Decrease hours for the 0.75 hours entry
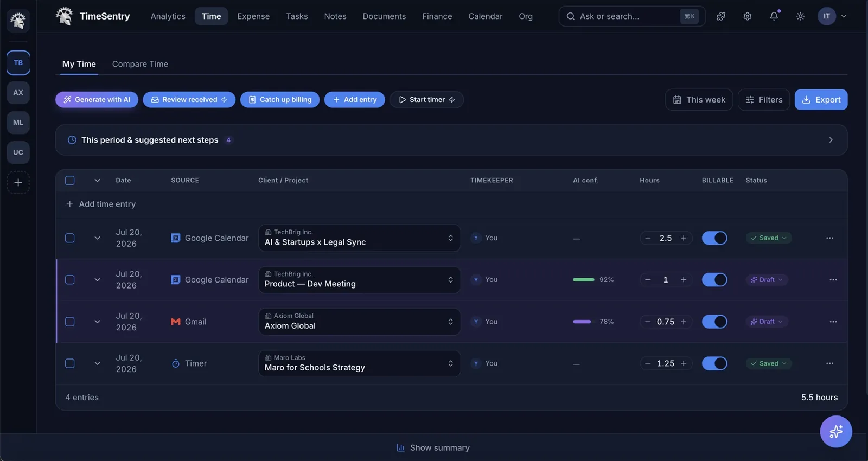Viewport: 868px width, 461px height. 648,322
